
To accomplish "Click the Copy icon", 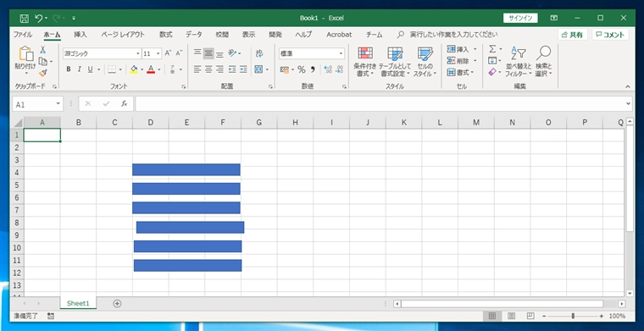I will [42, 62].
